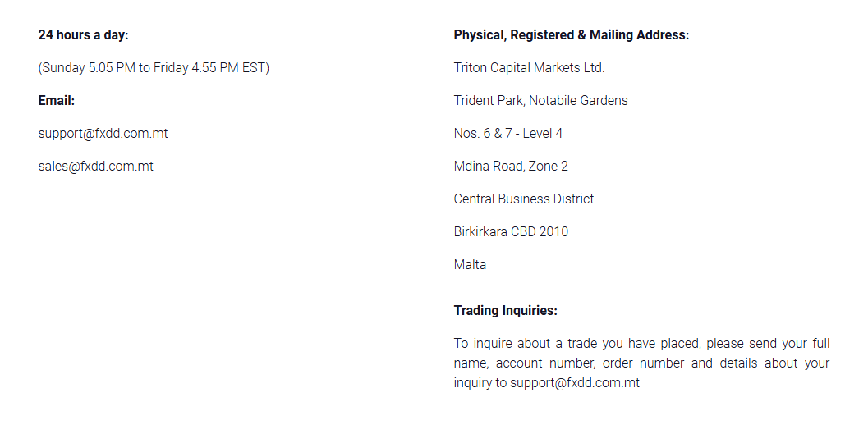Viewport: 868px width, 443px height.
Task: Click the support@fxdd.com.mt email under Email
Action: [x=103, y=133]
